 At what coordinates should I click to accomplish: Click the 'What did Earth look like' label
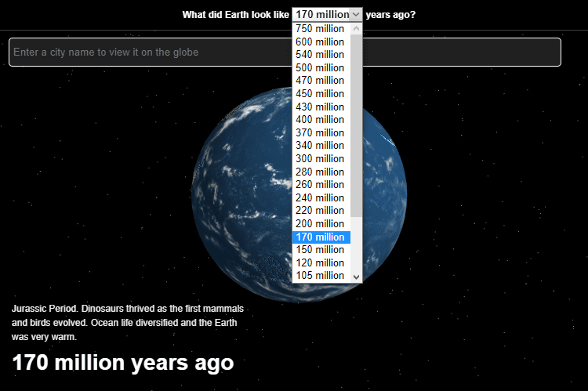click(235, 15)
